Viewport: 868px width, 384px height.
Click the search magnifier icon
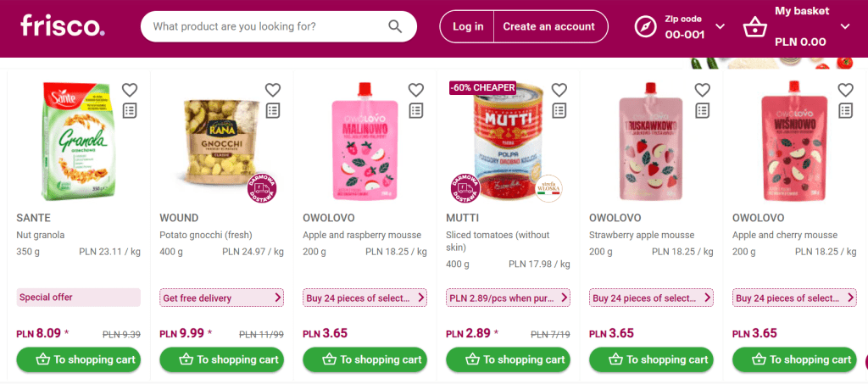[395, 26]
